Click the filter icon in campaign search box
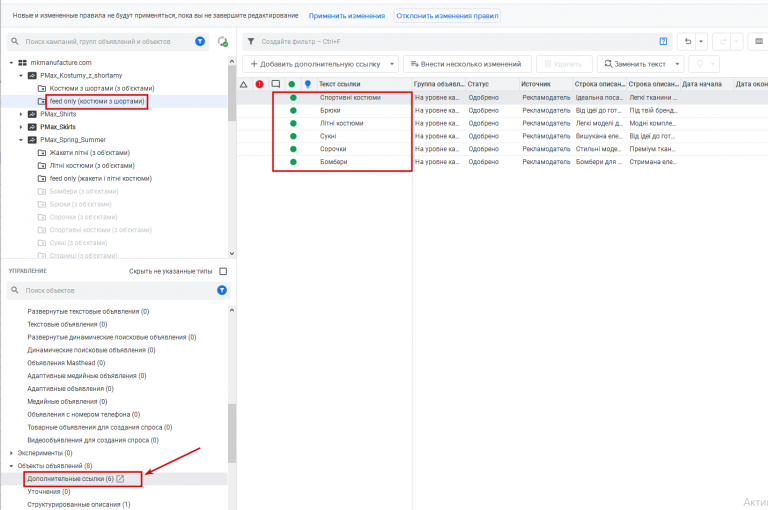 200,42
